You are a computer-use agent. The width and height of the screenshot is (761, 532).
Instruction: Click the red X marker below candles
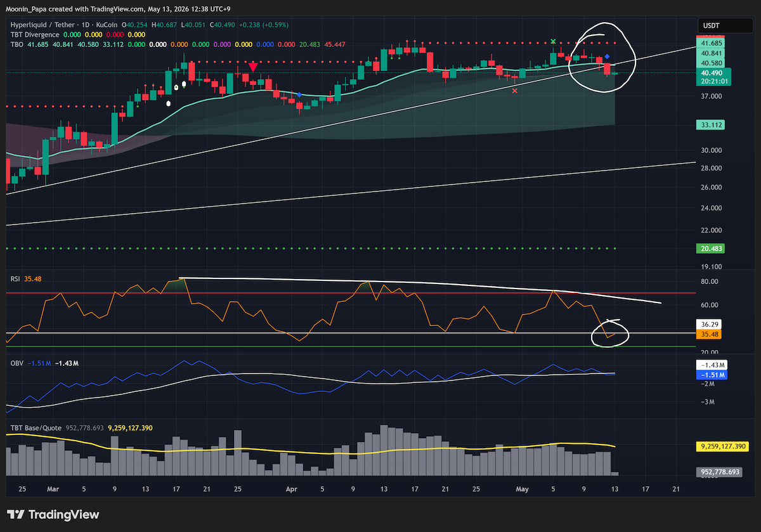point(514,91)
